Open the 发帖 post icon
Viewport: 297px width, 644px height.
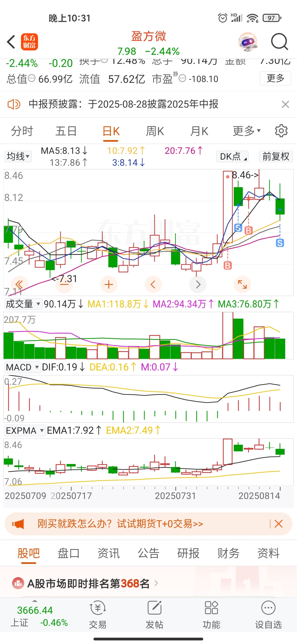tap(155, 615)
